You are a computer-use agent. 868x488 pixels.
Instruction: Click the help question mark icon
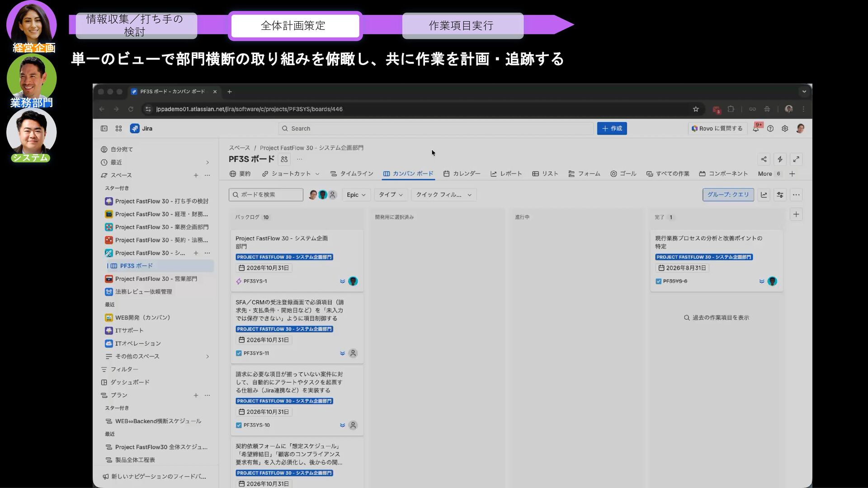click(770, 129)
